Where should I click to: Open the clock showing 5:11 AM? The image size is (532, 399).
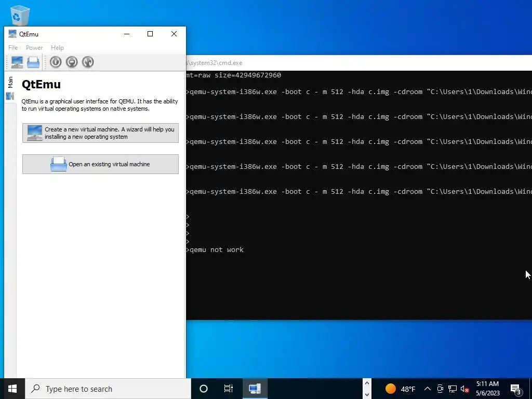pos(487,389)
